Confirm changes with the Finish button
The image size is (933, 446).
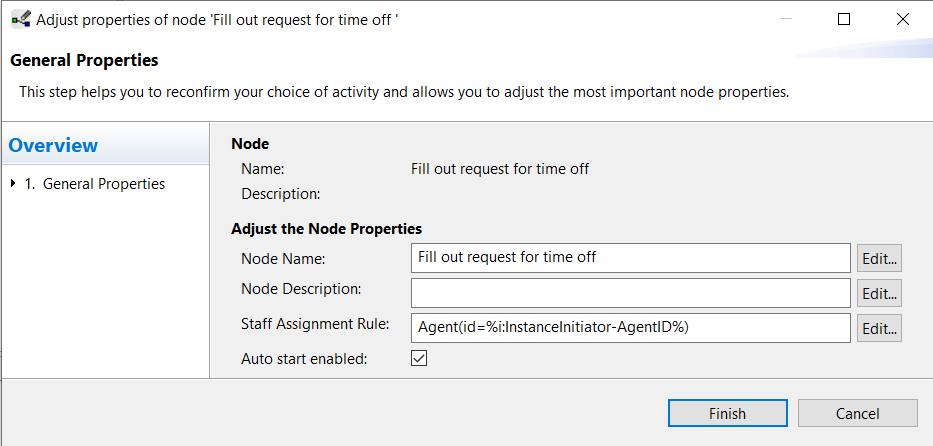pyautogui.click(x=728, y=413)
